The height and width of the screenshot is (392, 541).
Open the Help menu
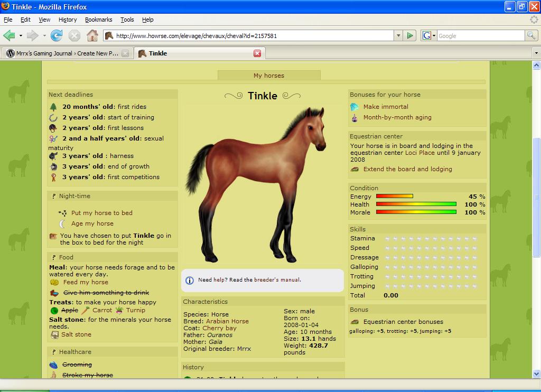(x=148, y=20)
